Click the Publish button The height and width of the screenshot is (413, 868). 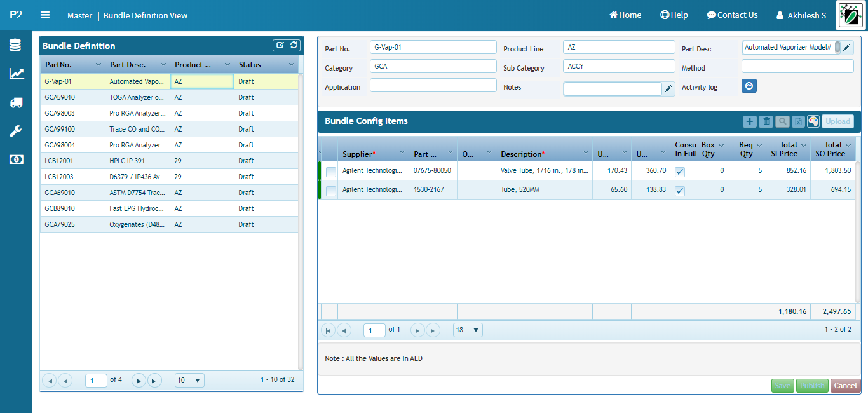pyautogui.click(x=812, y=386)
